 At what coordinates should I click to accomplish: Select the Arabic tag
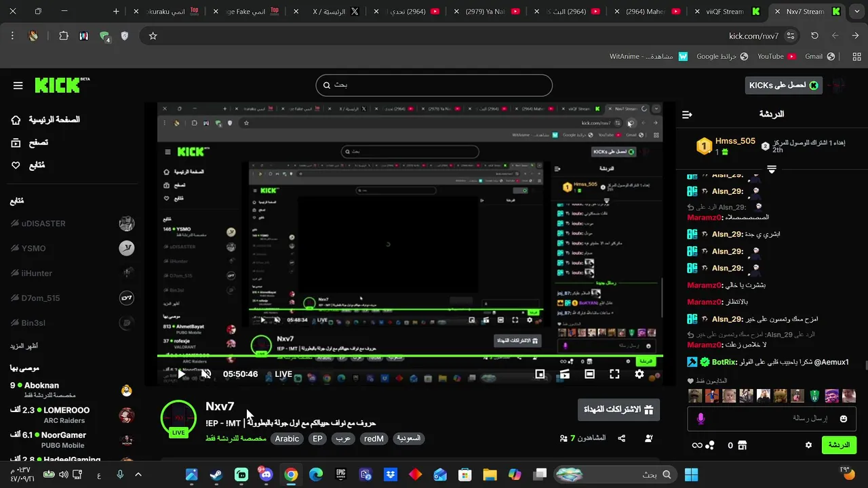[x=287, y=439]
